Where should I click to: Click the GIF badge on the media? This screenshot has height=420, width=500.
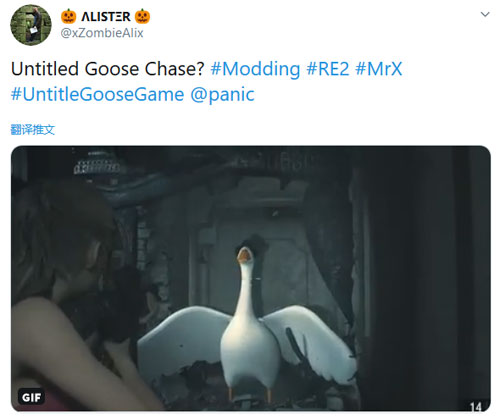[31, 397]
